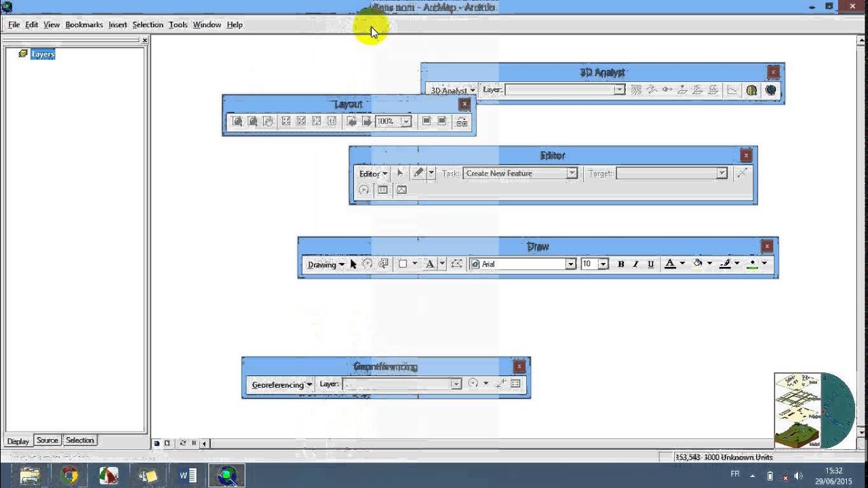This screenshot has width=868, height=488.
Task: Click the Create Contours icon in 3D Analyst
Action: point(636,89)
